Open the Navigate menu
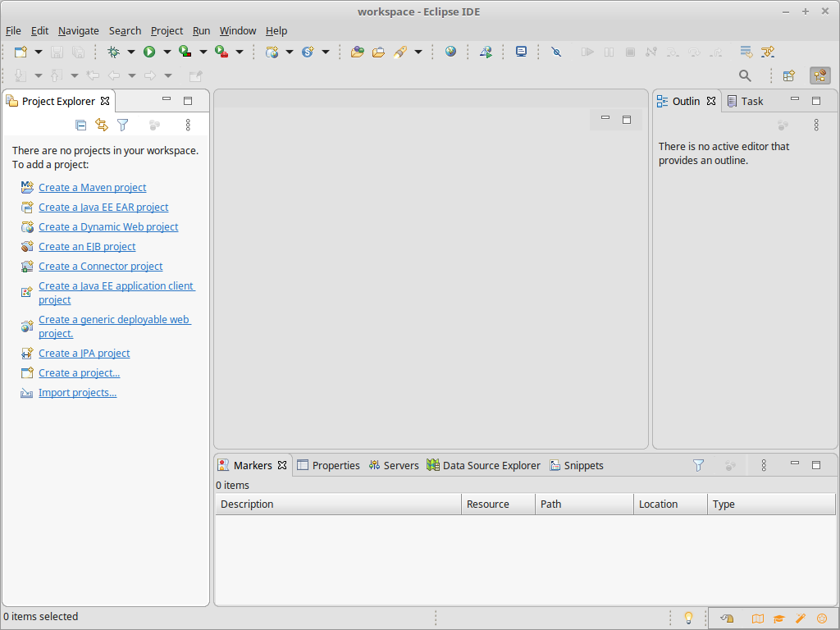 click(78, 30)
